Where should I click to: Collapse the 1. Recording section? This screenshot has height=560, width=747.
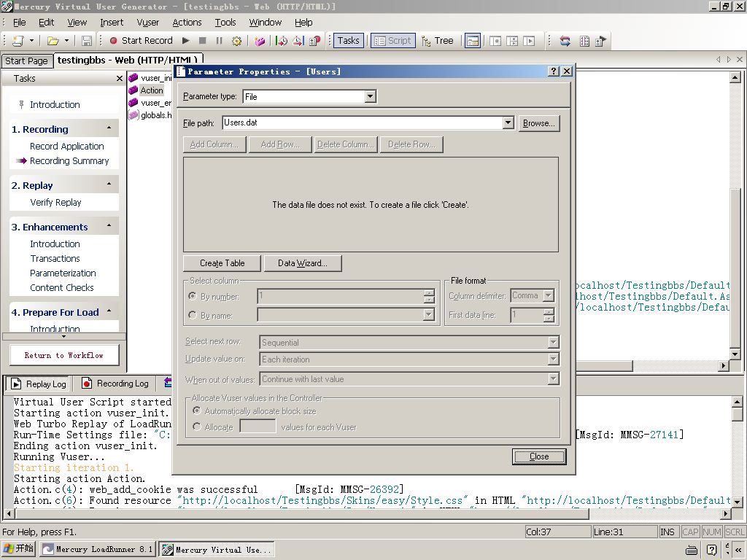(x=109, y=128)
